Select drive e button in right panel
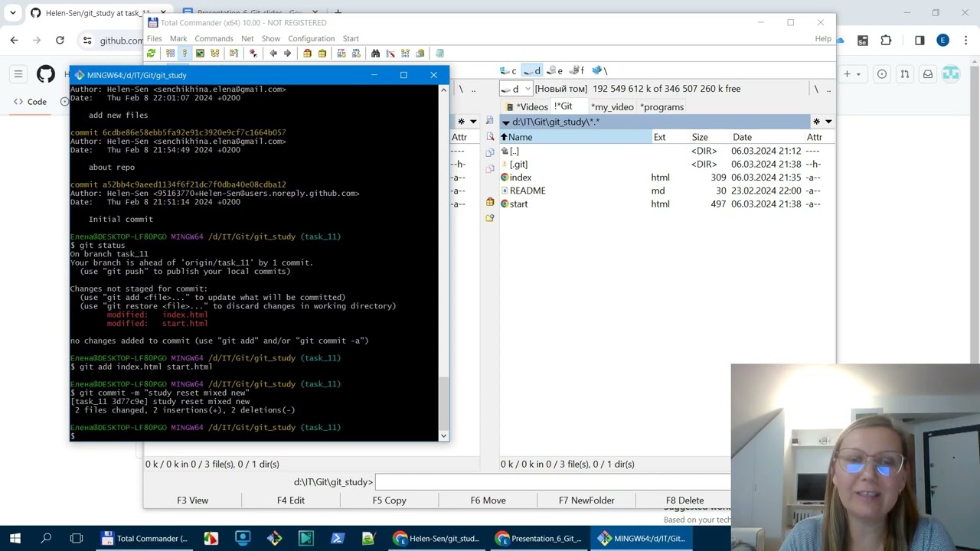Viewport: 980px width, 551px height. point(554,71)
